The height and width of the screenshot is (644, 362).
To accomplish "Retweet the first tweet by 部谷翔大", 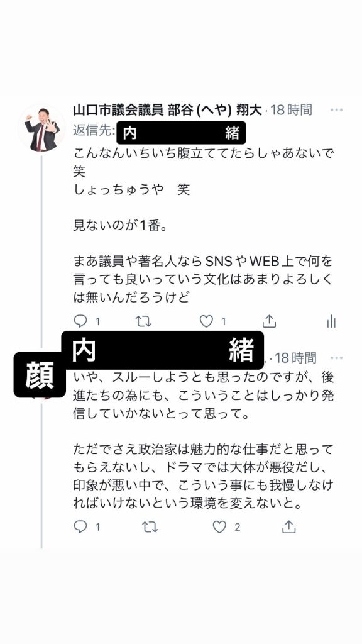I will pyautogui.click(x=143, y=321).
